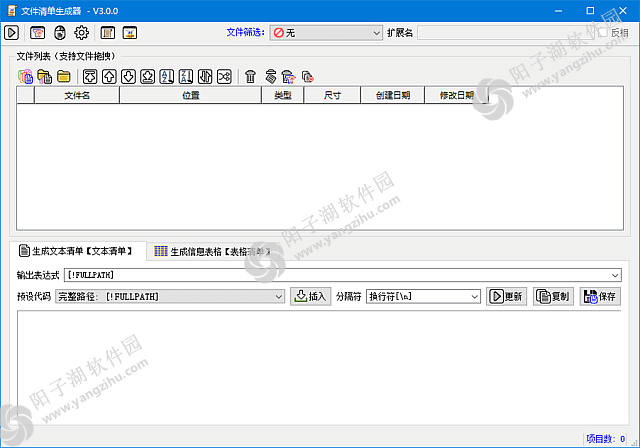Click the 类型 column header
The image size is (640, 448).
(x=283, y=95)
